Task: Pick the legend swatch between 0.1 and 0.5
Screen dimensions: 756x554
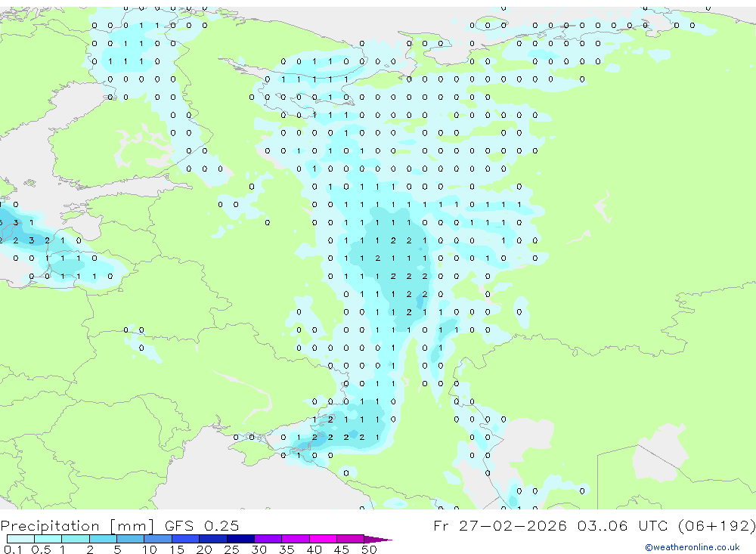Action: (20, 539)
